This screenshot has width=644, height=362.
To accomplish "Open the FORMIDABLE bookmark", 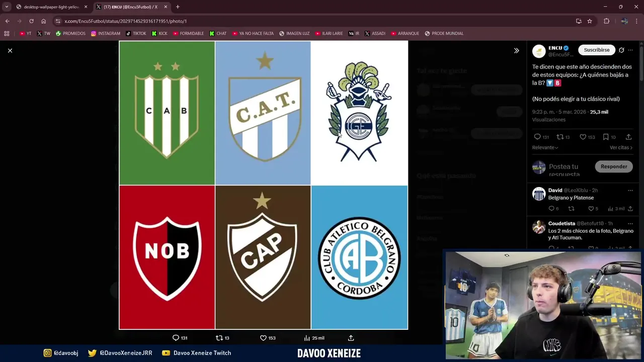I will click(x=188, y=34).
